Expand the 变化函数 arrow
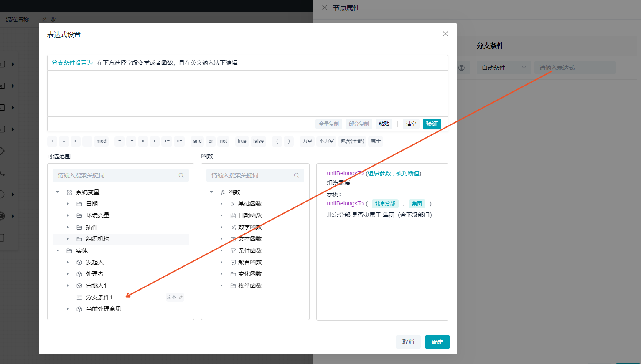 tap(221, 274)
